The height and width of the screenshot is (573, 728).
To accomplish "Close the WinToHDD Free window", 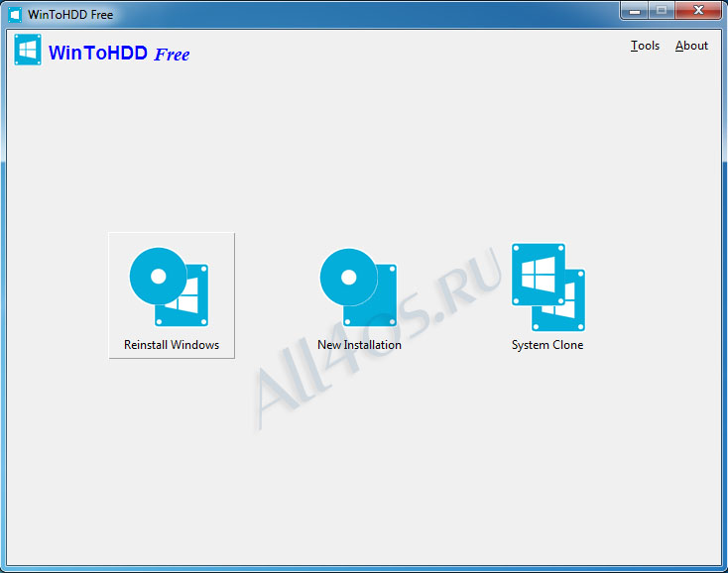I will pos(698,10).
